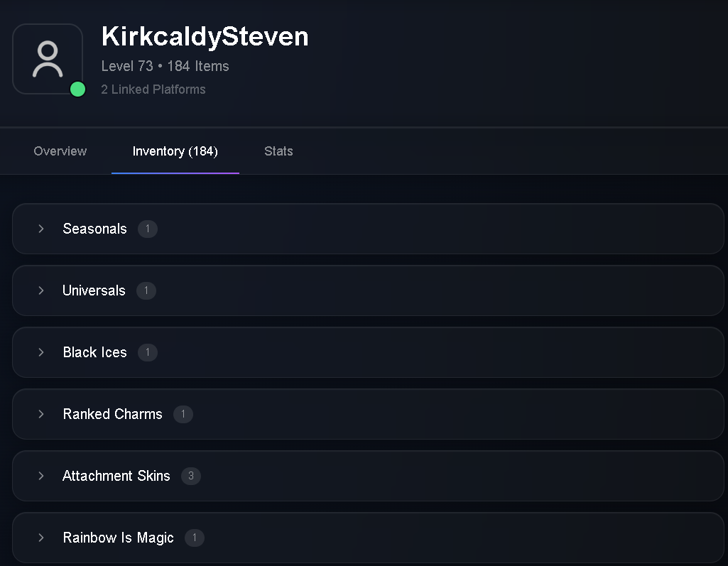This screenshot has width=728, height=566.
Task: Open the Stats tab
Action: click(x=278, y=151)
